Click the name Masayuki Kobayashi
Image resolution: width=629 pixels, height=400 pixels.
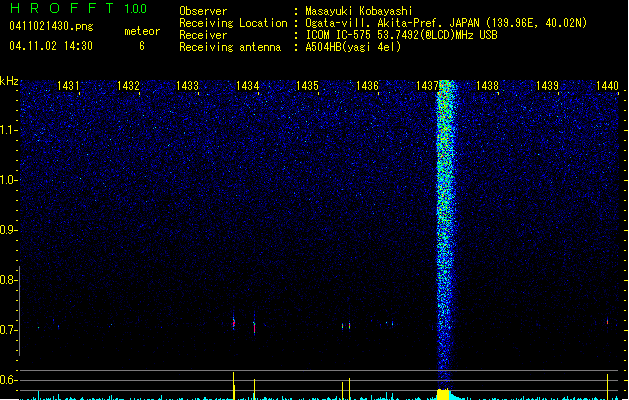[x=359, y=11]
